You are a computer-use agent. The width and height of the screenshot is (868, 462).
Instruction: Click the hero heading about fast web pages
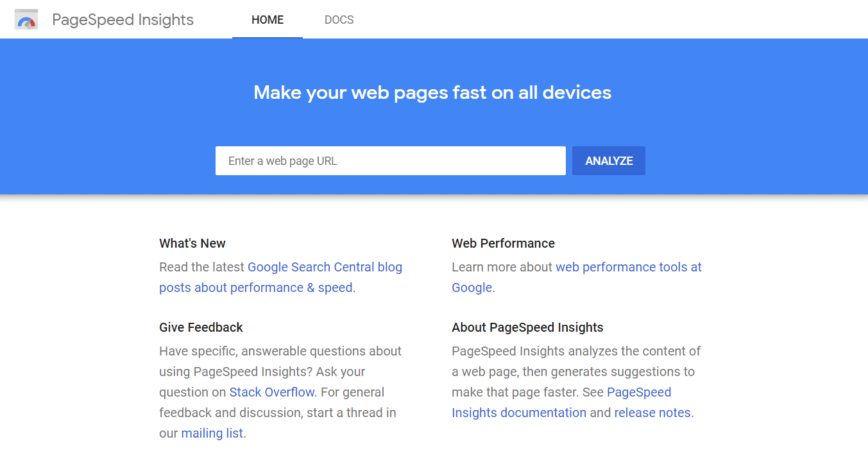[433, 92]
